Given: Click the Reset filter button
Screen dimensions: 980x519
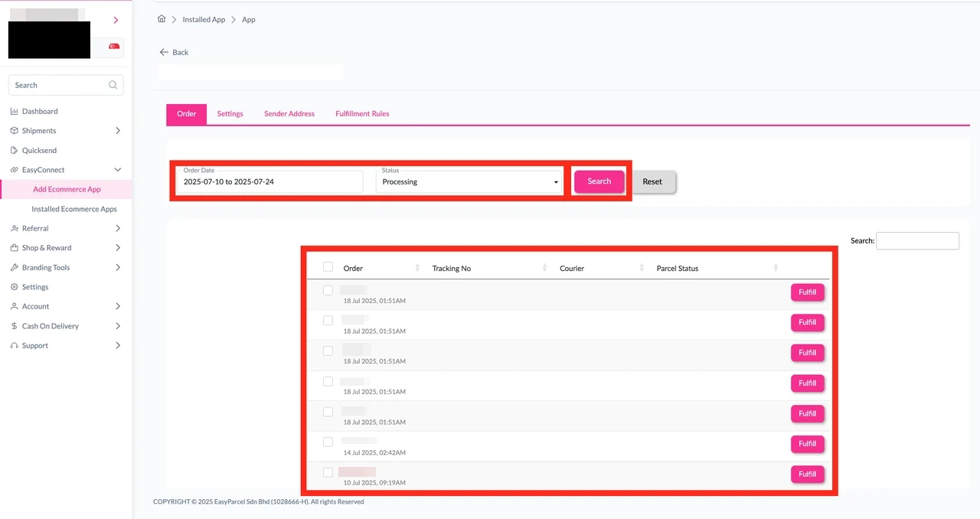Looking at the screenshot, I should coord(652,181).
